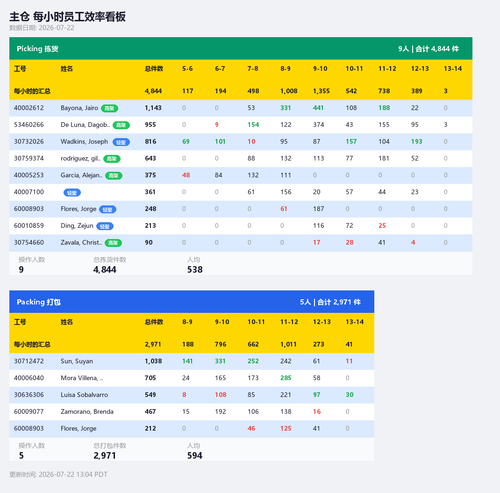Click hourly summary value 1,355

click(x=321, y=91)
